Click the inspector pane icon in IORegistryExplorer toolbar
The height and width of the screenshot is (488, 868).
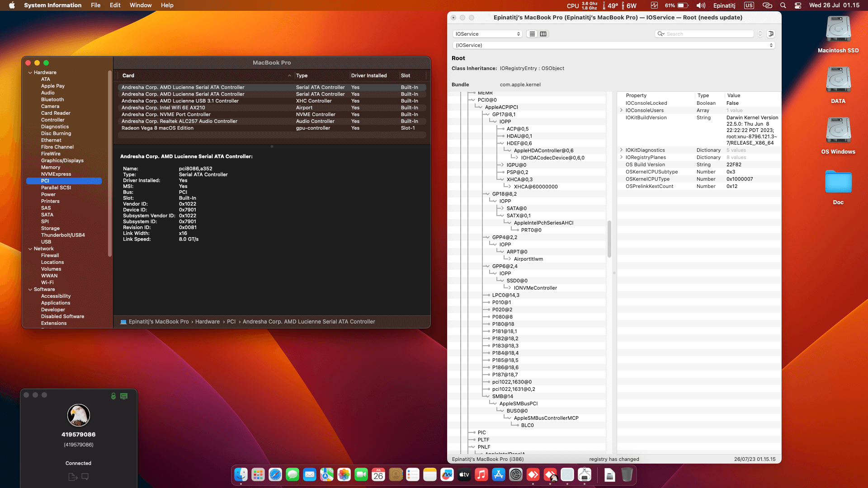[771, 34]
